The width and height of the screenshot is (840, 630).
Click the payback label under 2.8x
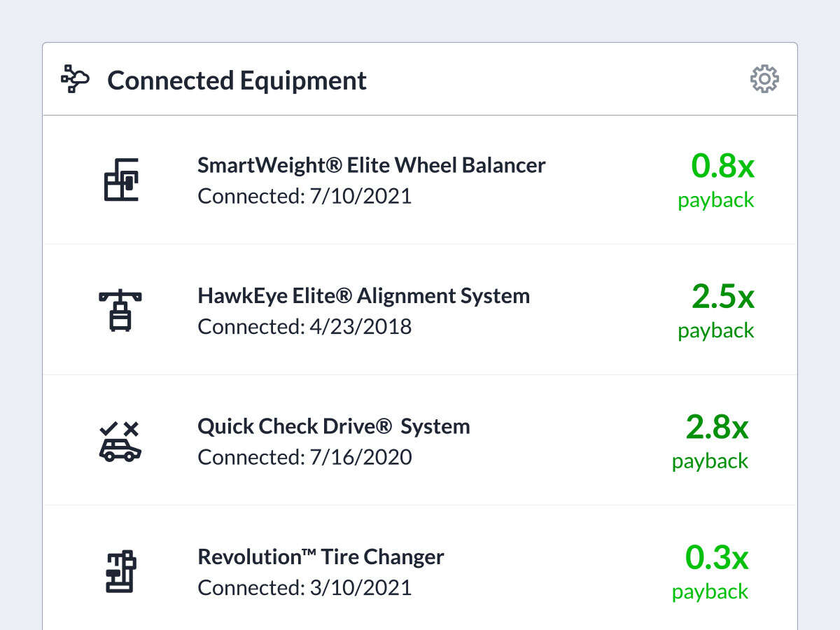710,461
